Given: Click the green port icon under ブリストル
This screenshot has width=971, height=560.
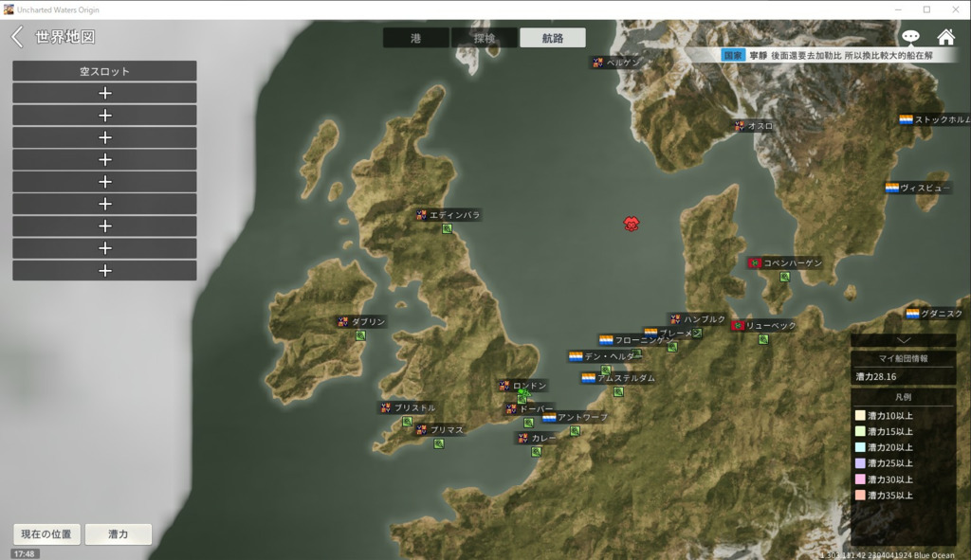Looking at the screenshot, I should point(407,422).
